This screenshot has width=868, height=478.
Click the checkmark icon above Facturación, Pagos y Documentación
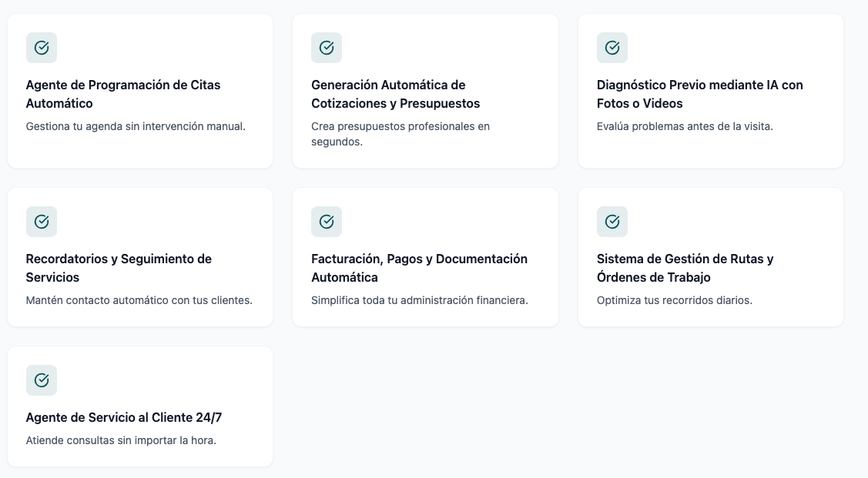pyautogui.click(x=327, y=222)
